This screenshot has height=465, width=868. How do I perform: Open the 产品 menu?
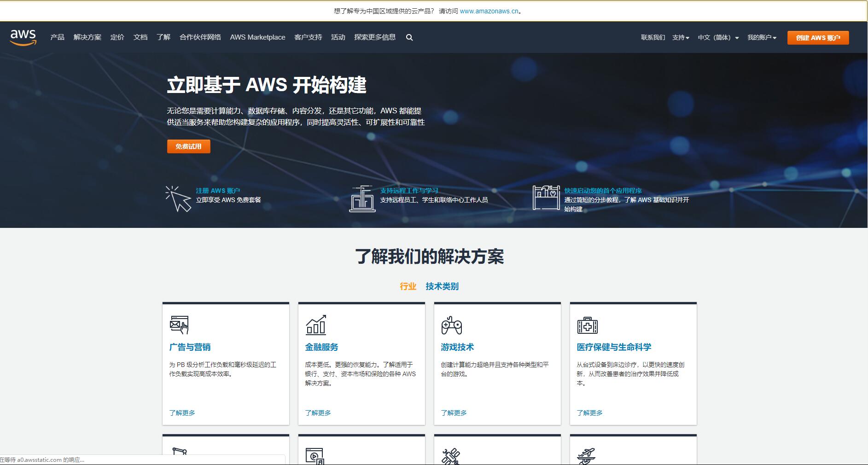[x=58, y=37]
